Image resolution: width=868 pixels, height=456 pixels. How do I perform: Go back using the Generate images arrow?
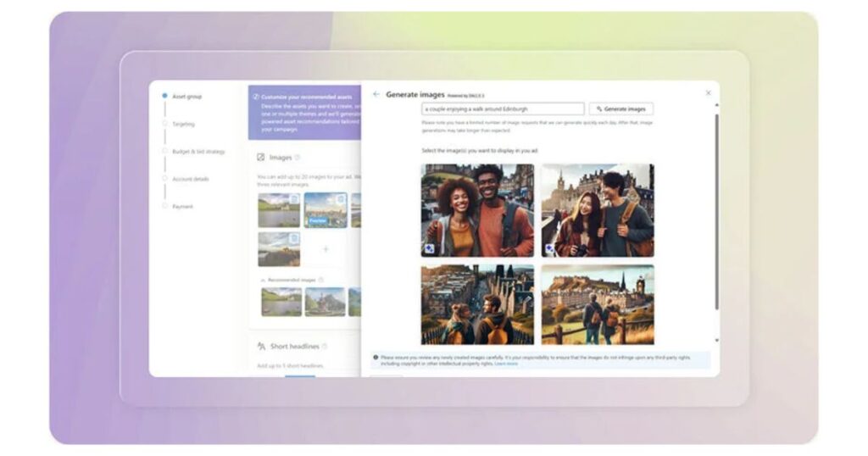click(376, 94)
